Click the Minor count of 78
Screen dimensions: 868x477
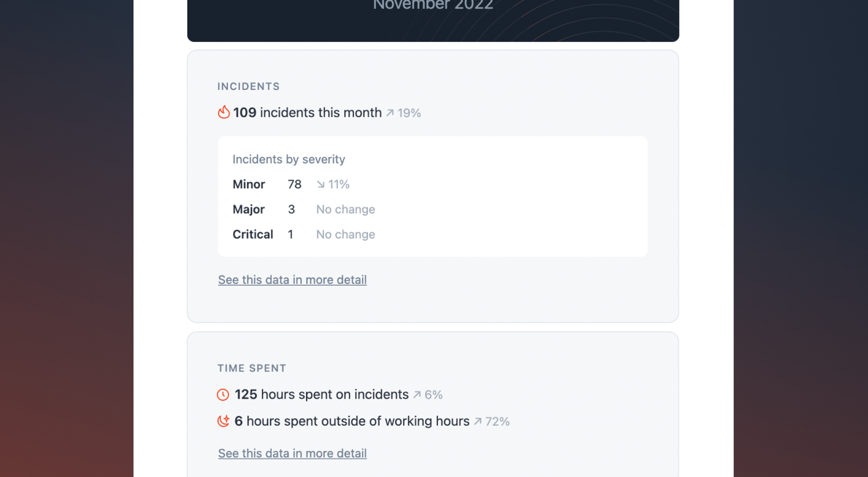294,184
